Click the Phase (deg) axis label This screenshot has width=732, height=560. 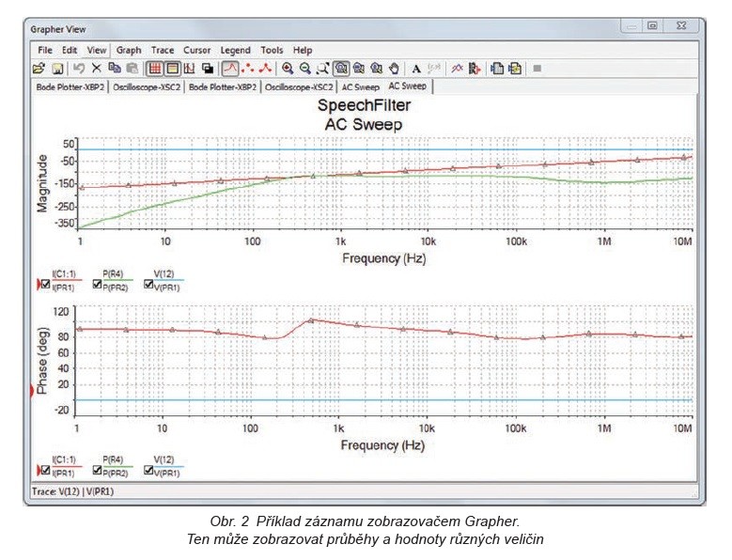(x=42, y=360)
